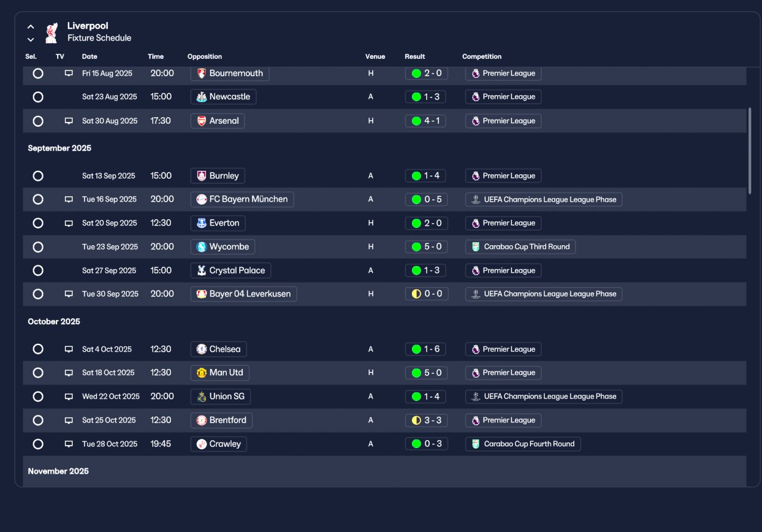Click the September 2025 month heading

60,148
